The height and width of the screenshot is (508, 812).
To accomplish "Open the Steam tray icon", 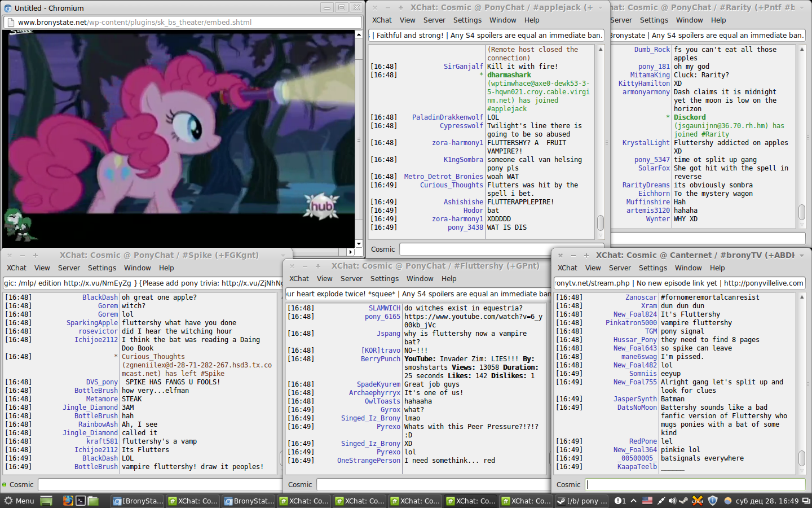I will pos(683,501).
